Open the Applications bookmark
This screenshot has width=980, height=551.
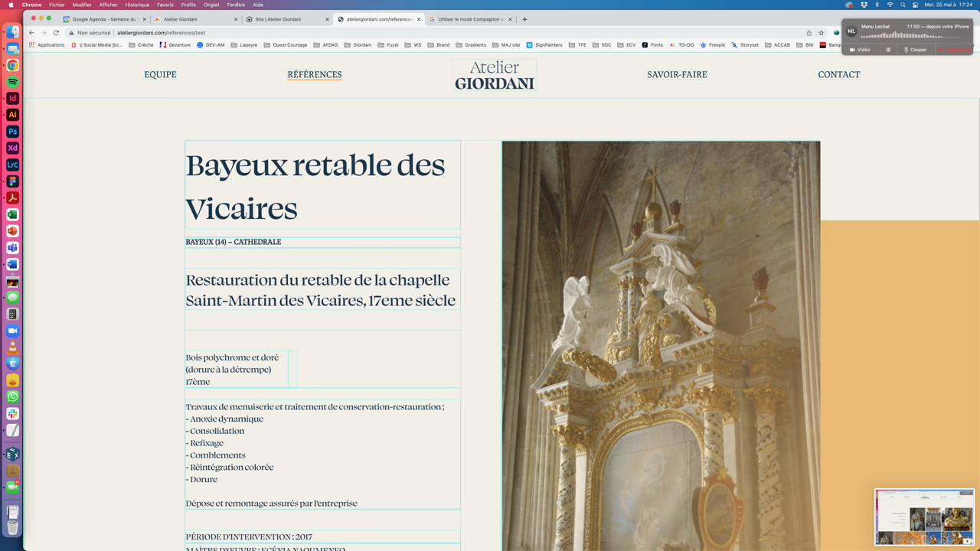[x=47, y=45]
